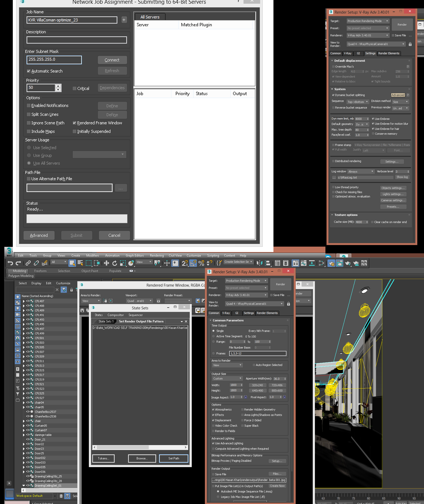
Task: Click the Tokens... button
Action: click(x=103, y=458)
